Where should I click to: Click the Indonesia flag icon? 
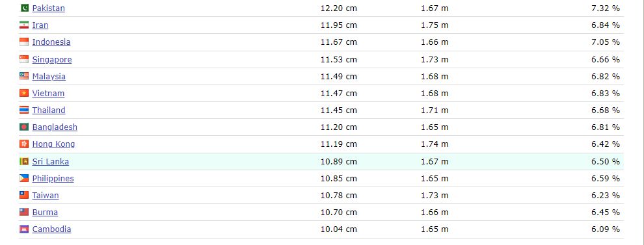(24, 42)
